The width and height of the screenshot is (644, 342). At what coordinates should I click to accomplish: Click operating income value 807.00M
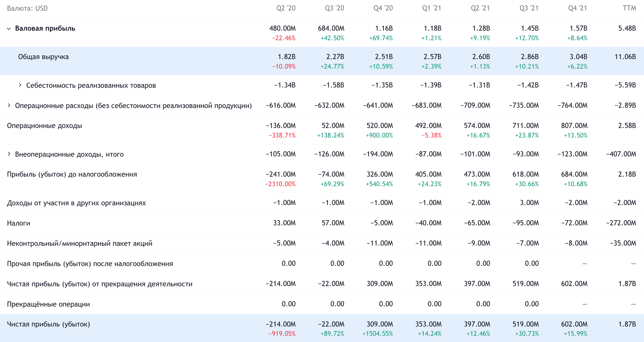coord(574,126)
